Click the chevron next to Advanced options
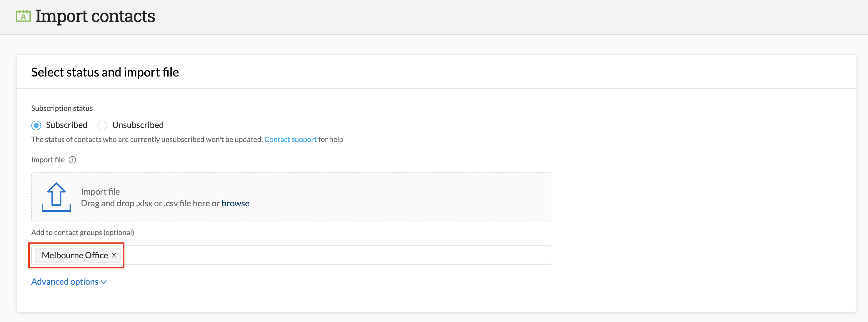The width and height of the screenshot is (868, 322). 103,282
